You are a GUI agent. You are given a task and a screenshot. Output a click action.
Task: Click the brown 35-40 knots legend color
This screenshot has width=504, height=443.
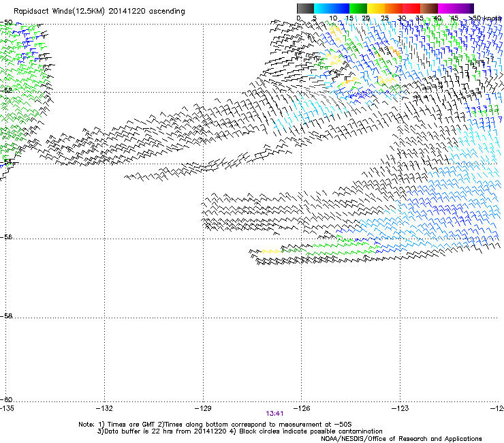(429, 8)
